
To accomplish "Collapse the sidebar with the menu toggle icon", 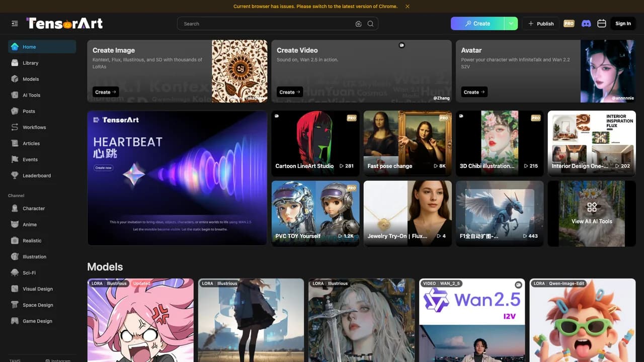I will tap(15, 24).
